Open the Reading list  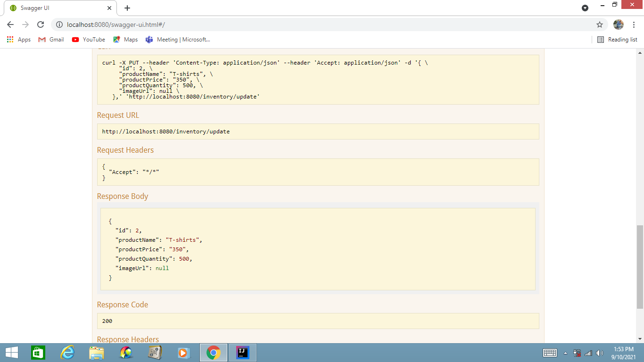(617, 40)
